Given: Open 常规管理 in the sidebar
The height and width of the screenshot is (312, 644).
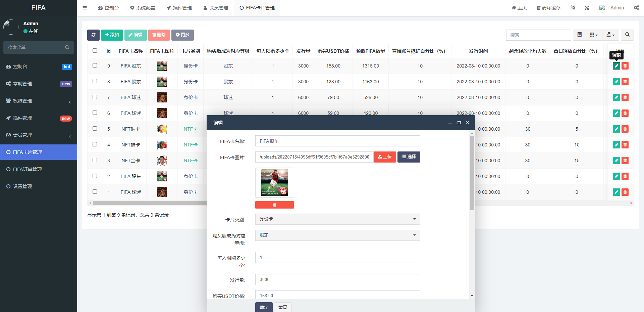Looking at the screenshot, I should click(39, 84).
